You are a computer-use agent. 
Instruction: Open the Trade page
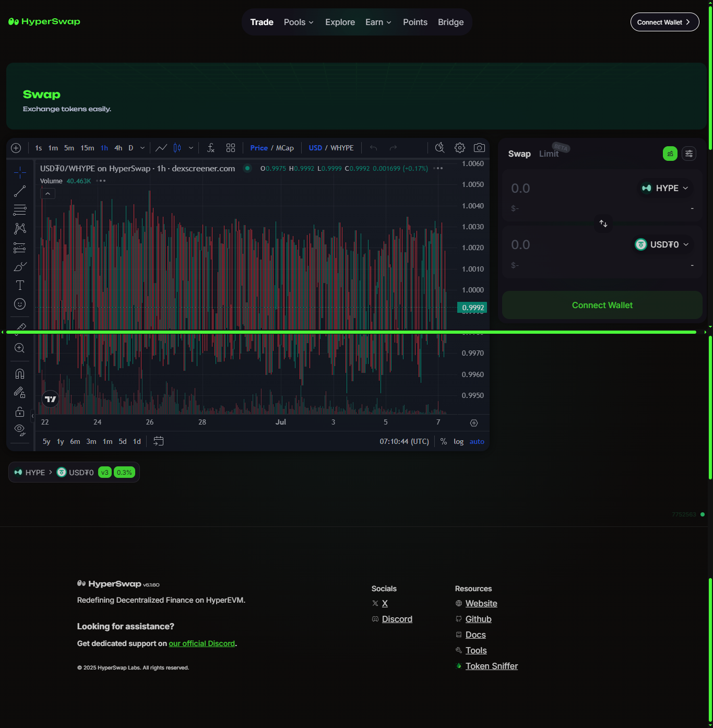[x=262, y=22]
